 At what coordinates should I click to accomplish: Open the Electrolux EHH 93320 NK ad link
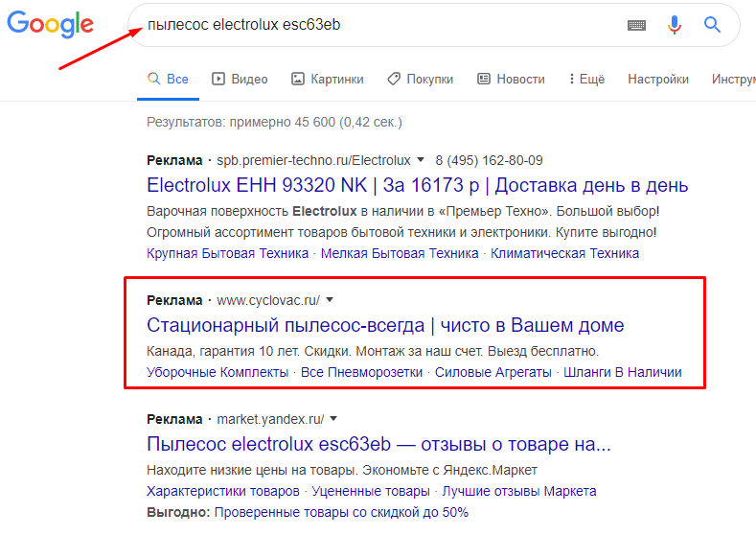coord(418,185)
